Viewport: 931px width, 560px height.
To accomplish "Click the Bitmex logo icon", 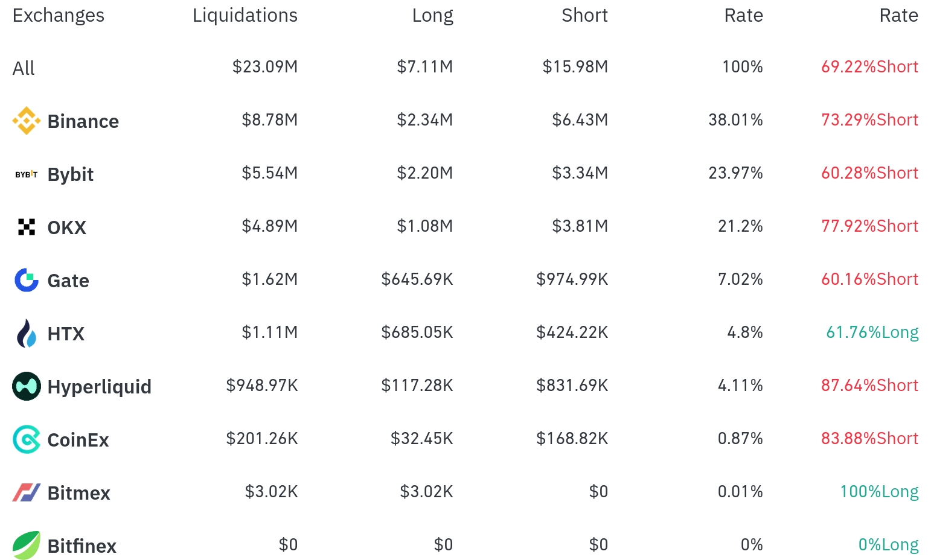I will pos(27,492).
